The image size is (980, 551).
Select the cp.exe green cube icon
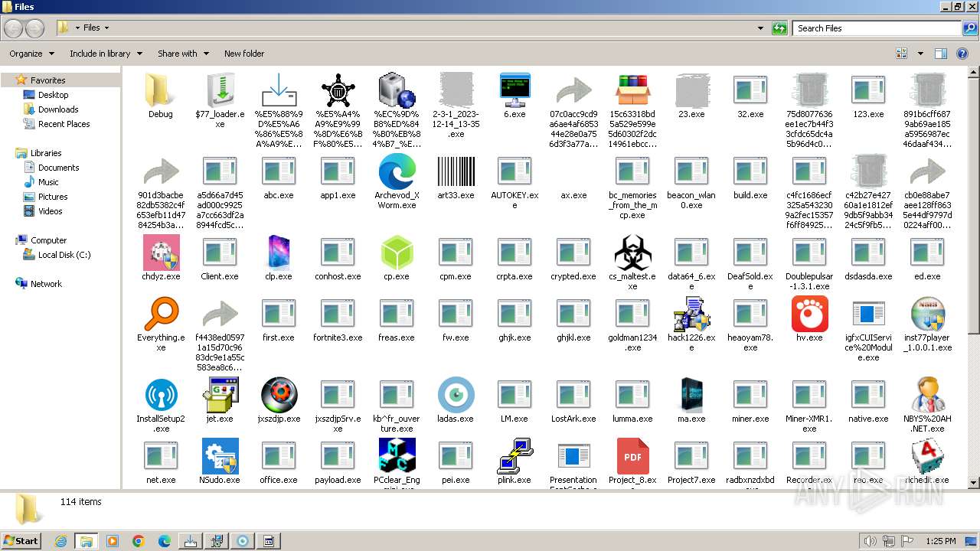click(x=397, y=253)
